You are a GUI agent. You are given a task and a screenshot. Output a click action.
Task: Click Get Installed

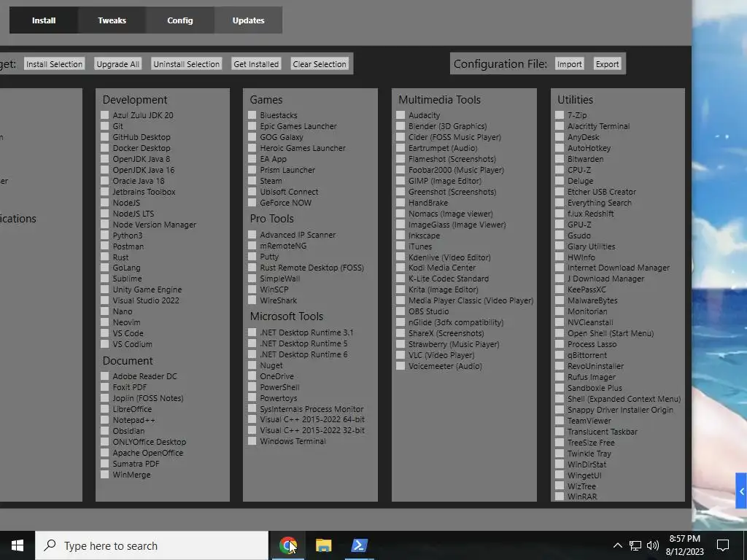pyautogui.click(x=256, y=64)
